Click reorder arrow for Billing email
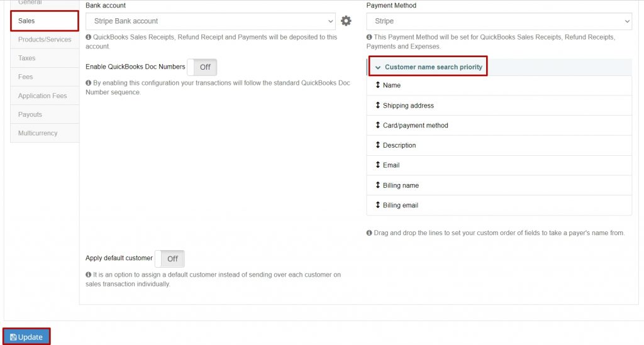The image size is (644, 345). point(377,205)
